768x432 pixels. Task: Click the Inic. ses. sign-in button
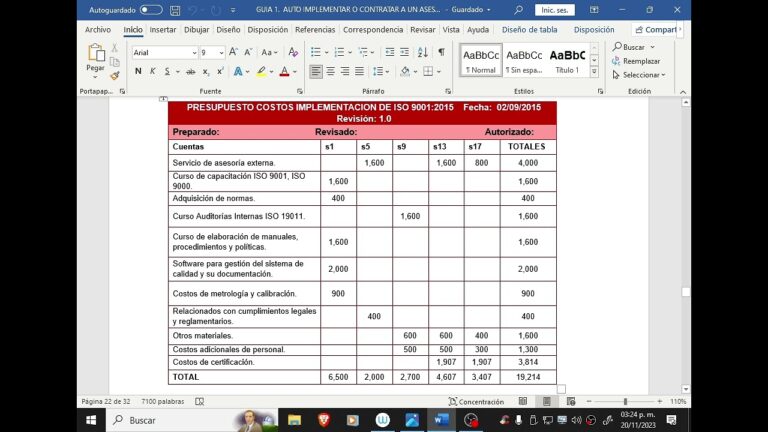(x=555, y=10)
